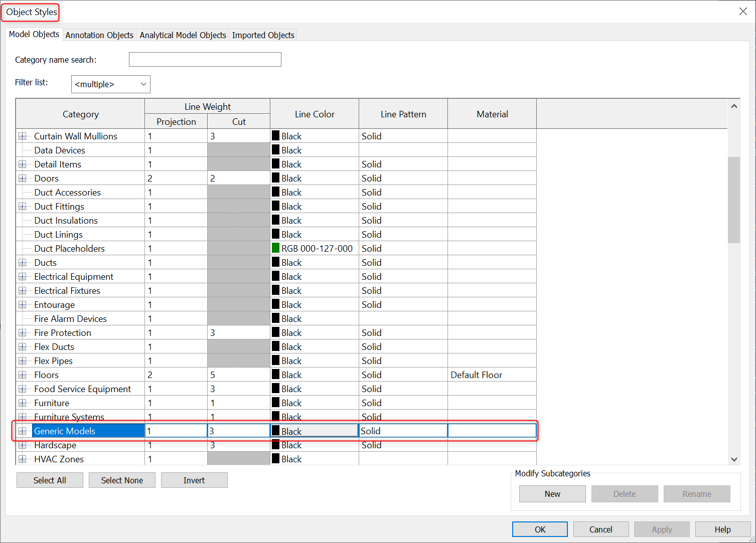Image resolution: width=756 pixels, height=543 pixels.
Task: Click the Default Floor material cell
Action: (x=492, y=375)
